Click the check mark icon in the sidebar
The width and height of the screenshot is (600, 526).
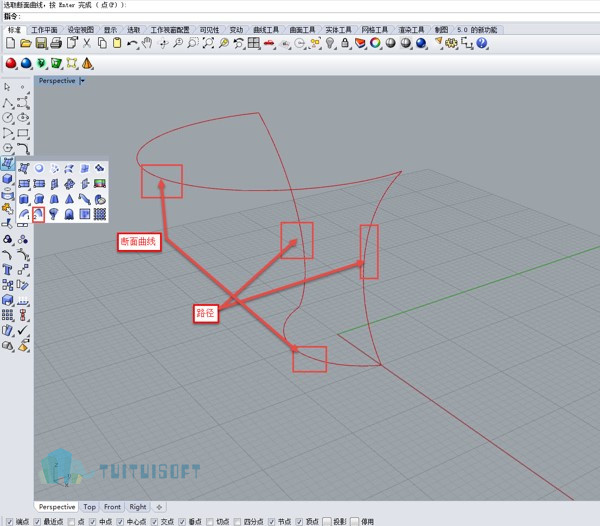(23, 330)
